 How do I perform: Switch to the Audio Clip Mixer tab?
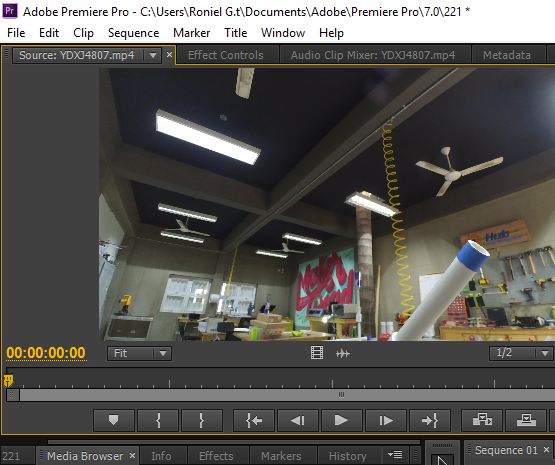pyautogui.click(x=373, y=55)
